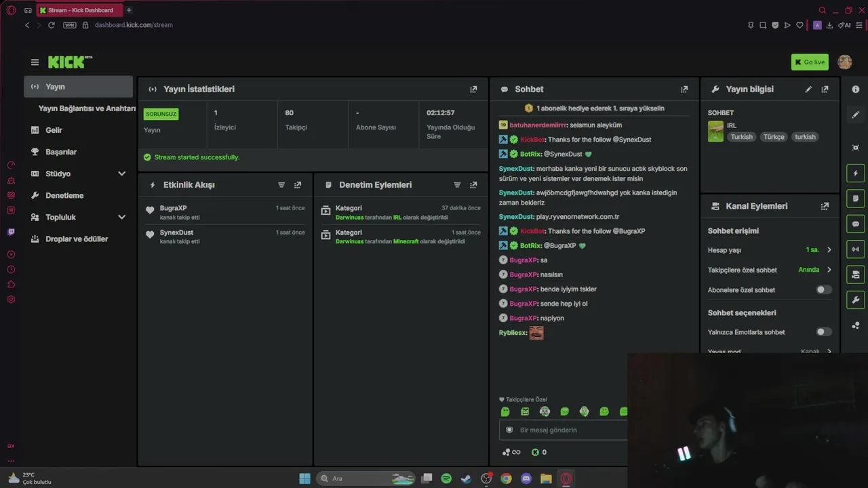Pop out the Sohbet chat panel
Image resolution: width=868 pixels, height=488 pixels.
tap(684, 89)
